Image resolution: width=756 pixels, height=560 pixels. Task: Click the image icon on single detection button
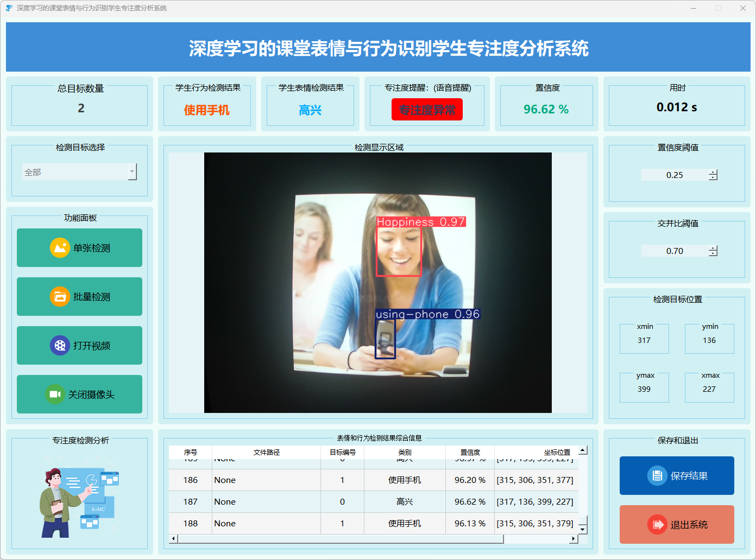pos(60,248)
